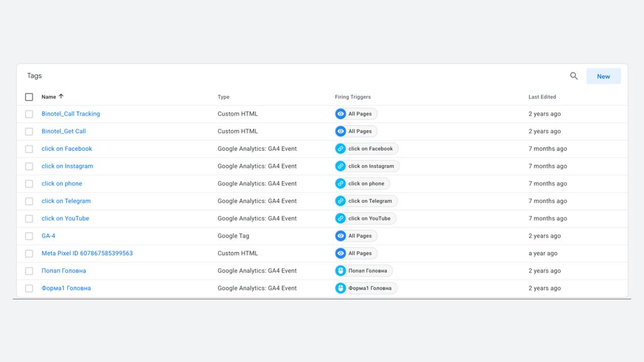Click the All Pages trigger label for Binotel_Call Tracking
This screenshot has height=362, width=644.
(x=360, y=114)
